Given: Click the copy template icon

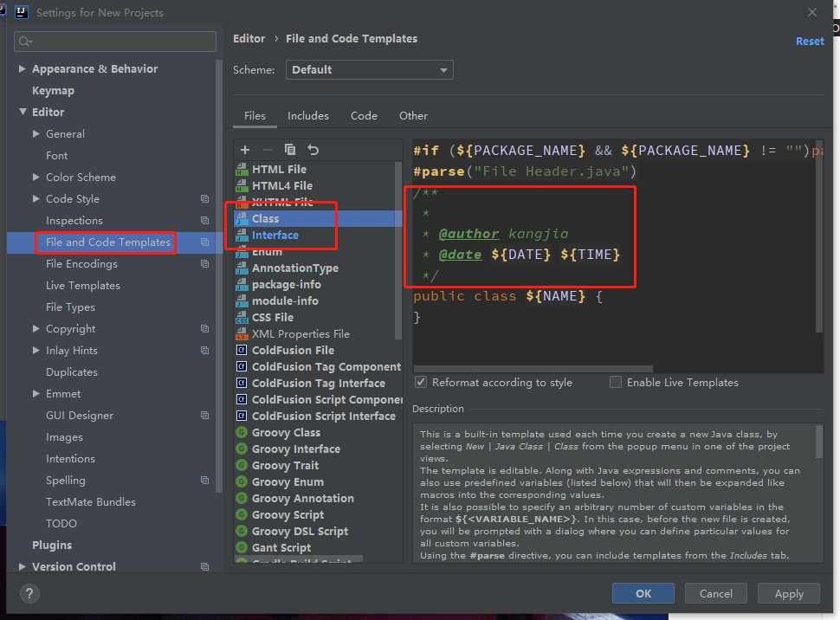Looking at the screenshot, I should coord(290,150).
